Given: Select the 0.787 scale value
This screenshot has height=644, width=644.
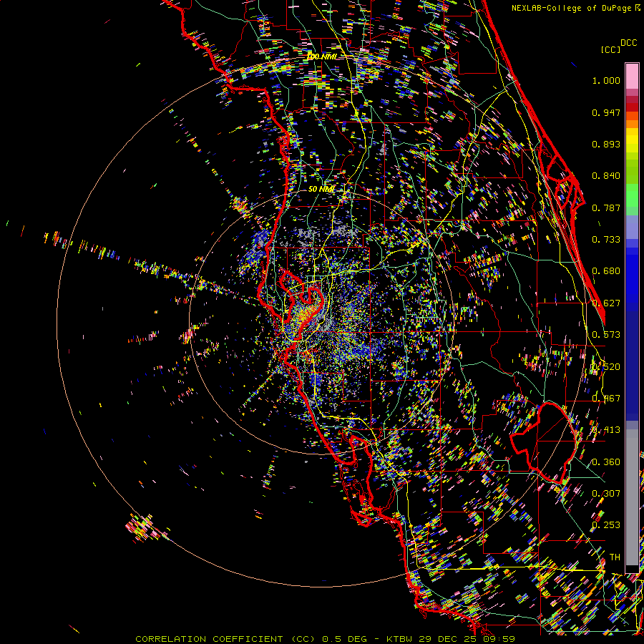Looking at the screenshot, I should [606, 208].
